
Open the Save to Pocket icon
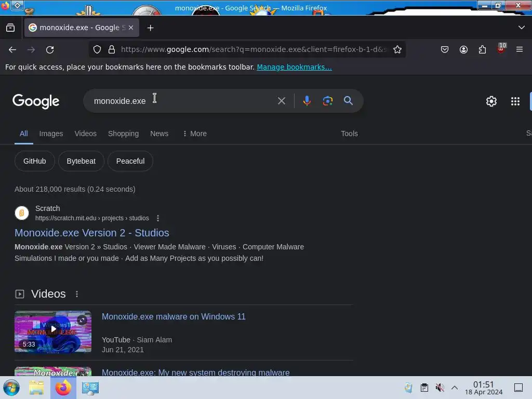(x=445, y=49)
